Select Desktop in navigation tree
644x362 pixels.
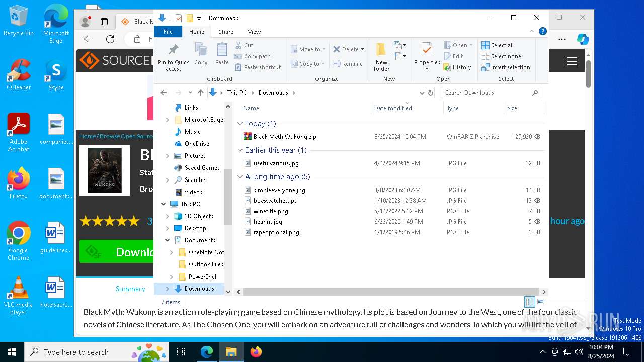pyautogui.click(x=195, y=228)
